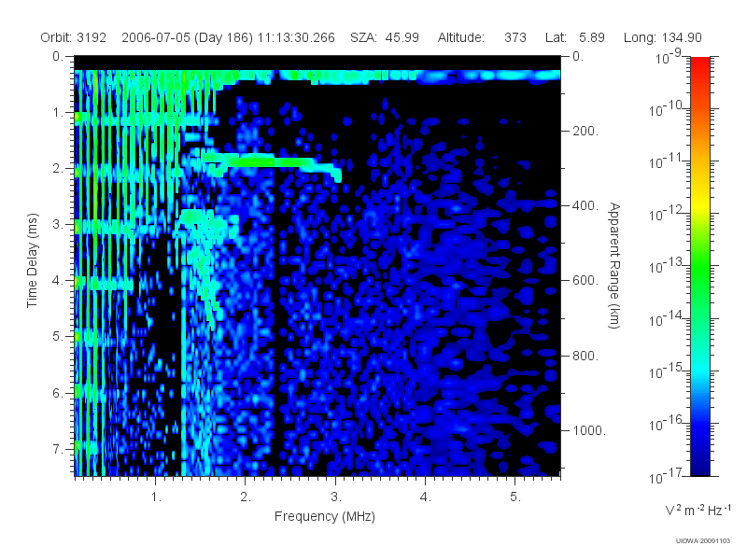Click the colorbar label '10^-12'
Screen dimensions: 747x560
[666, 214]
